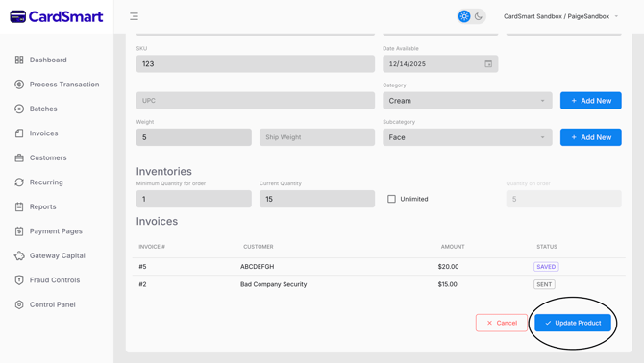This screenshot has width=644, height=363.
Task: Cancel the product edit
Action: 502,323
